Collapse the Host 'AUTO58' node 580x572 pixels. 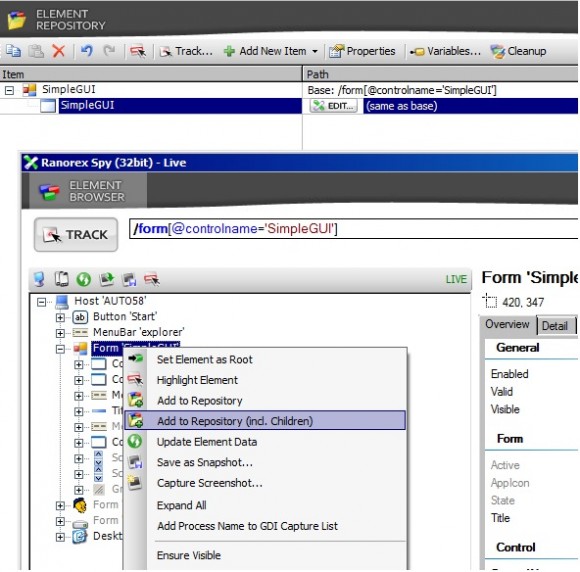click(x=42, y=302)
